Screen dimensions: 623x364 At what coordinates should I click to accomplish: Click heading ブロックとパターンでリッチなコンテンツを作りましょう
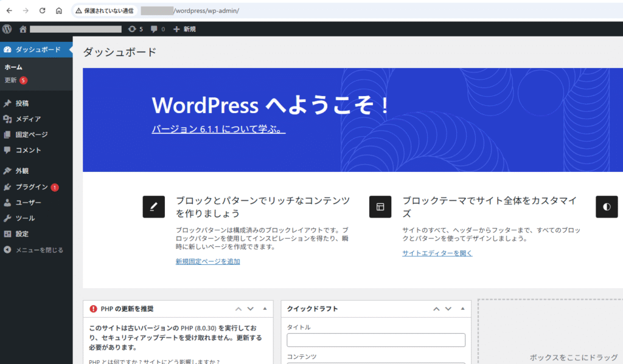point(263,207)
